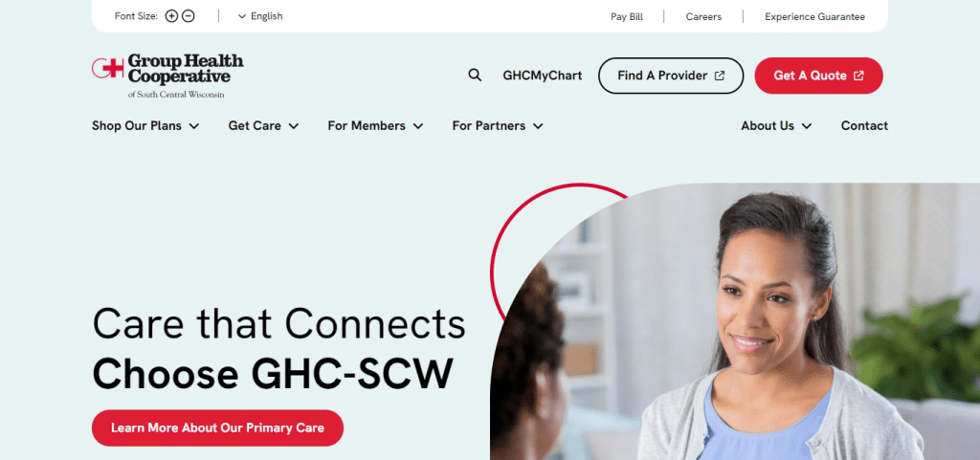The image size is (980, 460).
Task: Increase font size with plus icon
Action: click(x=171, y=16)
